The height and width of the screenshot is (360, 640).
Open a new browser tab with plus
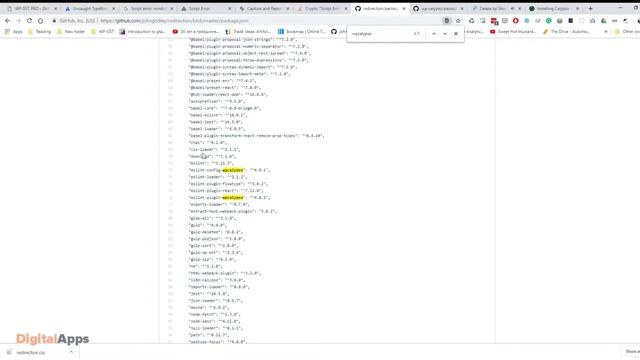point(590,8)
